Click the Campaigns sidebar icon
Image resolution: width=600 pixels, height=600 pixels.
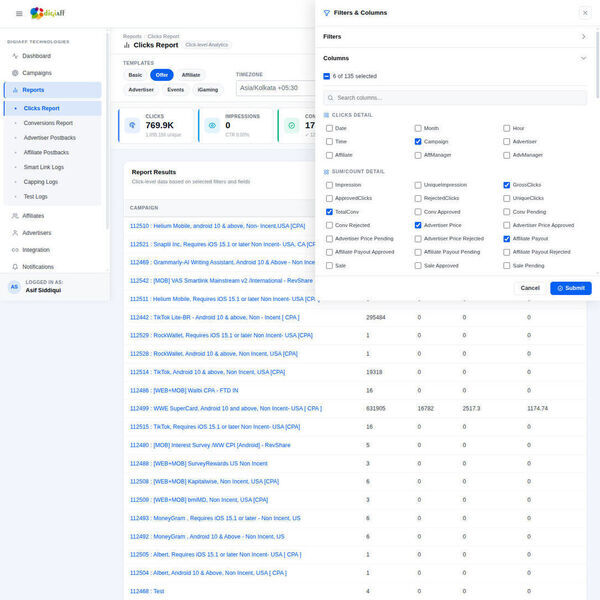[15, 73]
